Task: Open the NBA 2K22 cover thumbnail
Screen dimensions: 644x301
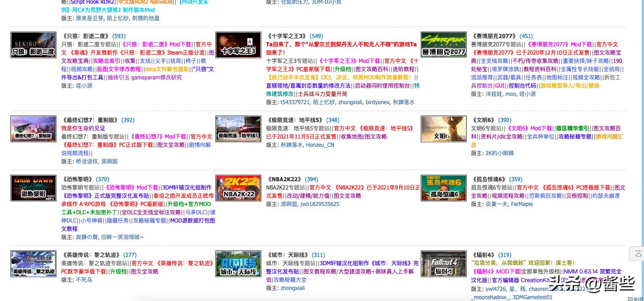Action: 238,188
